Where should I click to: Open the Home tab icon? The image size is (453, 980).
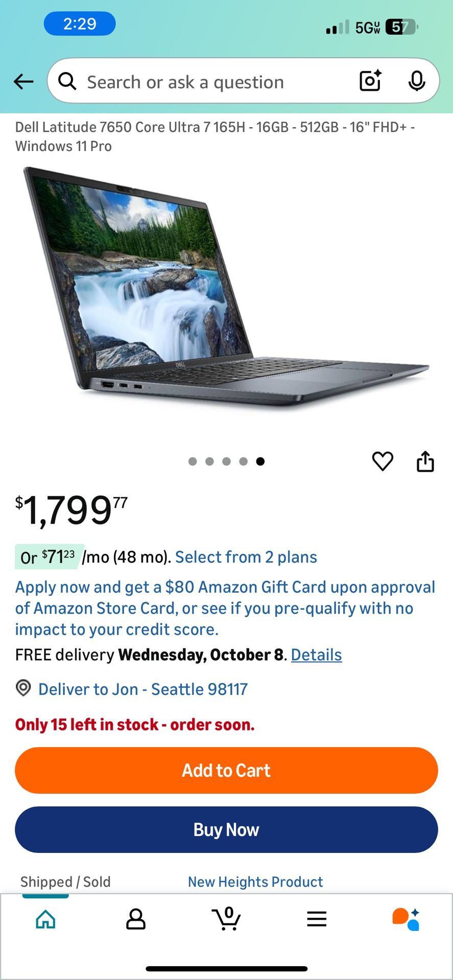[45, 919]
